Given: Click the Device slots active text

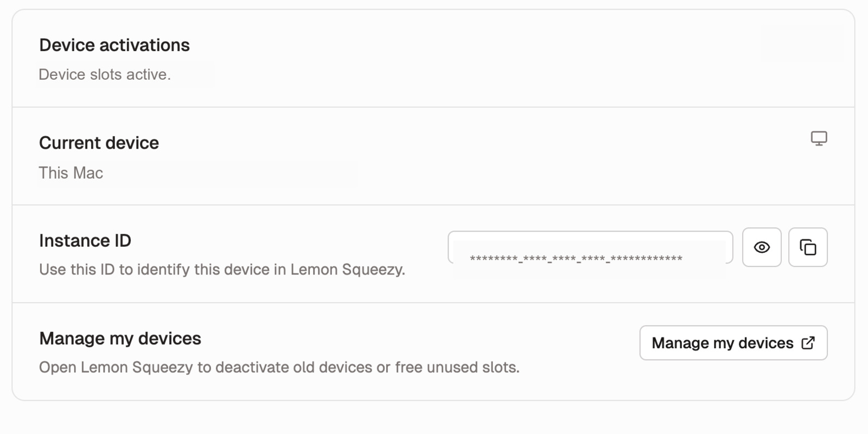Looking at the screenshot, I should [104, 74].
